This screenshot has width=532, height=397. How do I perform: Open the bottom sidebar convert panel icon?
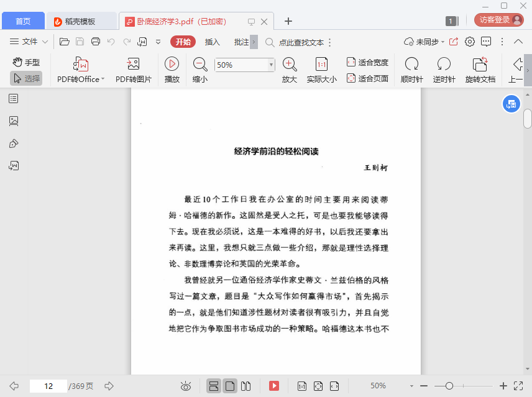pyautogui.click(x=14, y=165)
